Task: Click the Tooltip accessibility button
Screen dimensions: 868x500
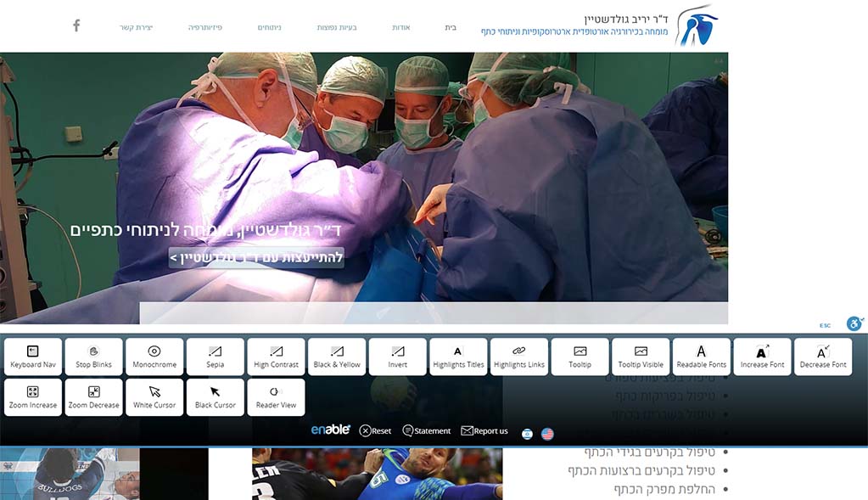Action: pyautogui.click(x=580, y=357)
